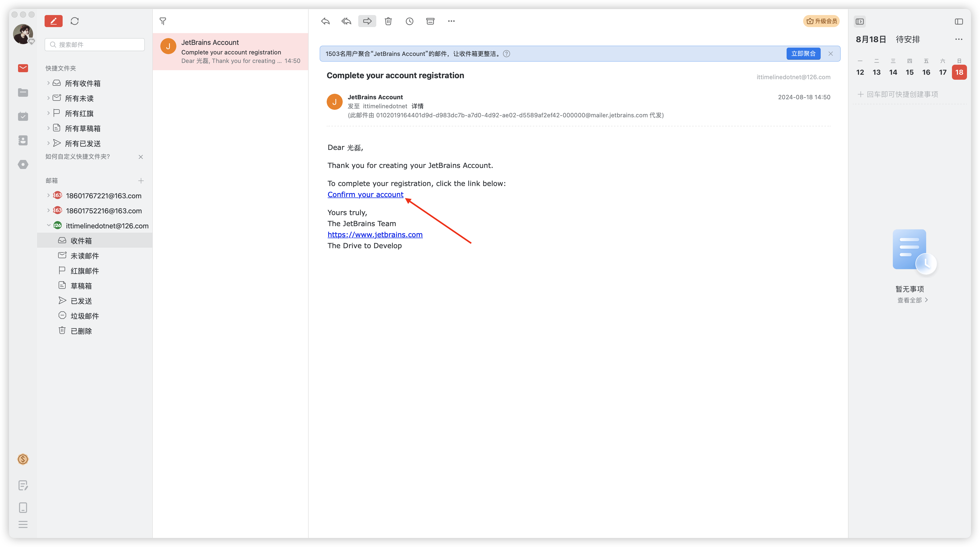The image size is (980, 547).
Task: Click the Confirm your account link
Action: (365, 195)
